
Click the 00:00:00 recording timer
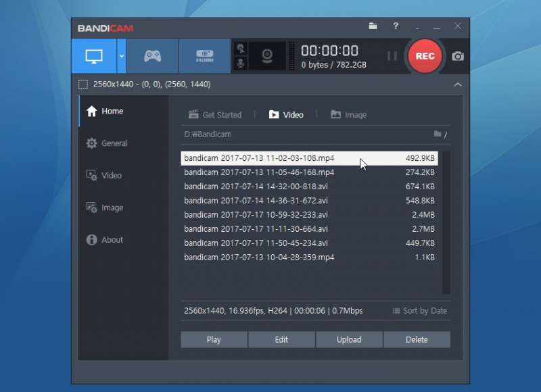[330, 51]
